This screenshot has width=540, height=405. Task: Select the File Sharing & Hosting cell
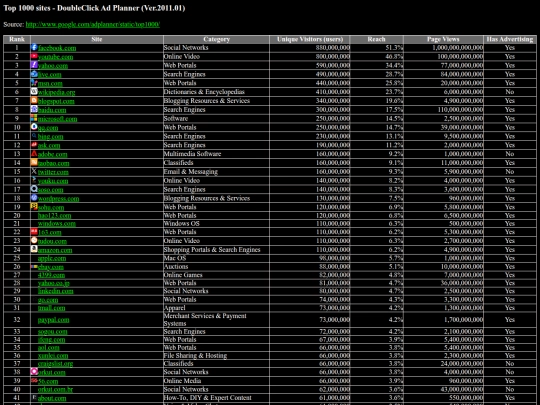point(216,355)
